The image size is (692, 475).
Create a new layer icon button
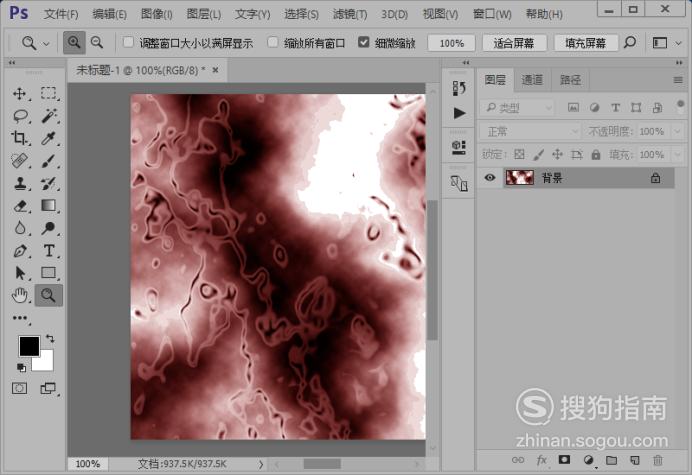[x=635, y=460]
